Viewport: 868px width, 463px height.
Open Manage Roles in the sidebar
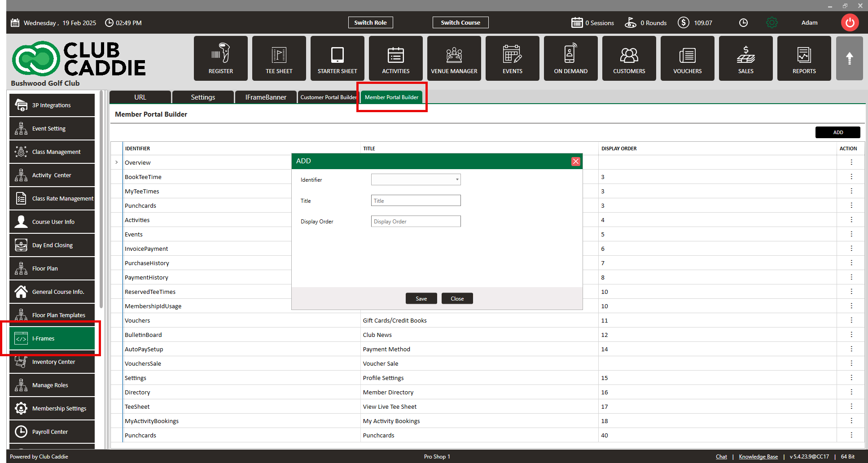coord(52,385)
